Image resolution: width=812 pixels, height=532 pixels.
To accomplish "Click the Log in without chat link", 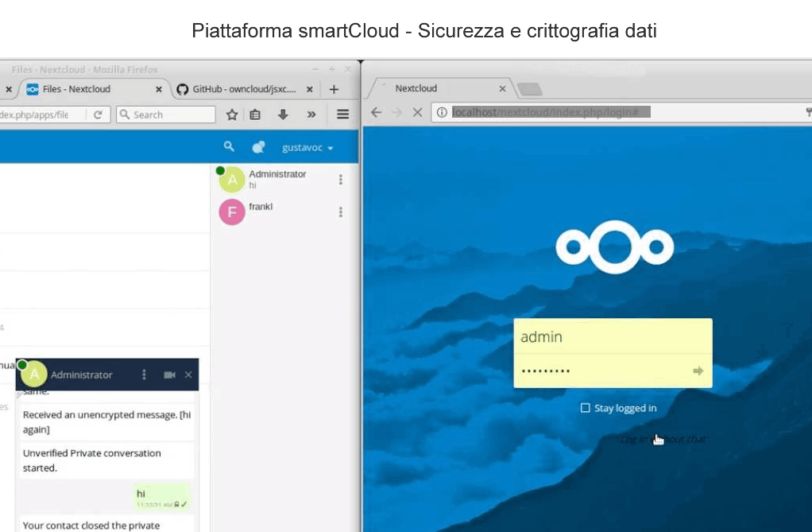I will click(663, 439).
